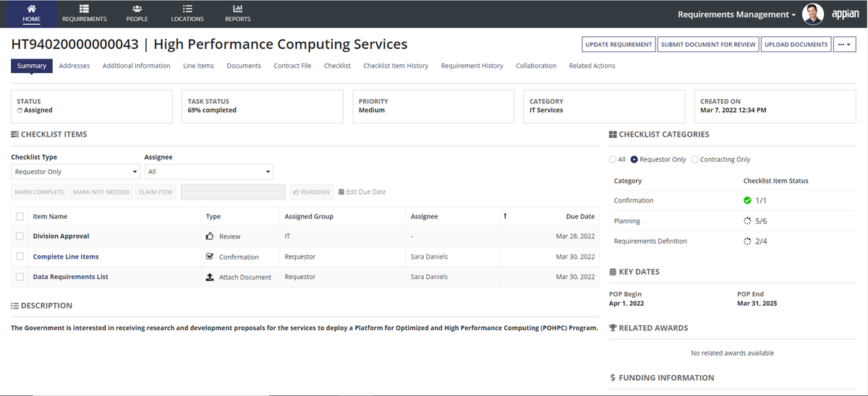Image resolution: width=868 pixels, height=396 pixels.
Task: Switch to the Line Items tab
Action: pyautogui.click(x=198, y=66)
